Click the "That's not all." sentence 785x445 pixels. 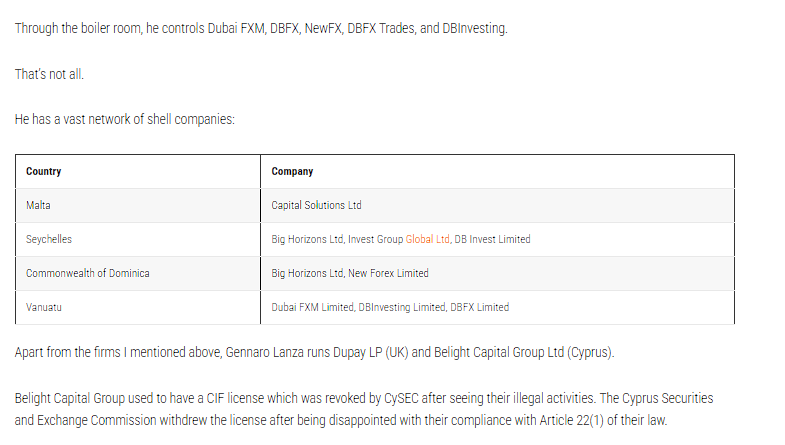tap(49, 74)
